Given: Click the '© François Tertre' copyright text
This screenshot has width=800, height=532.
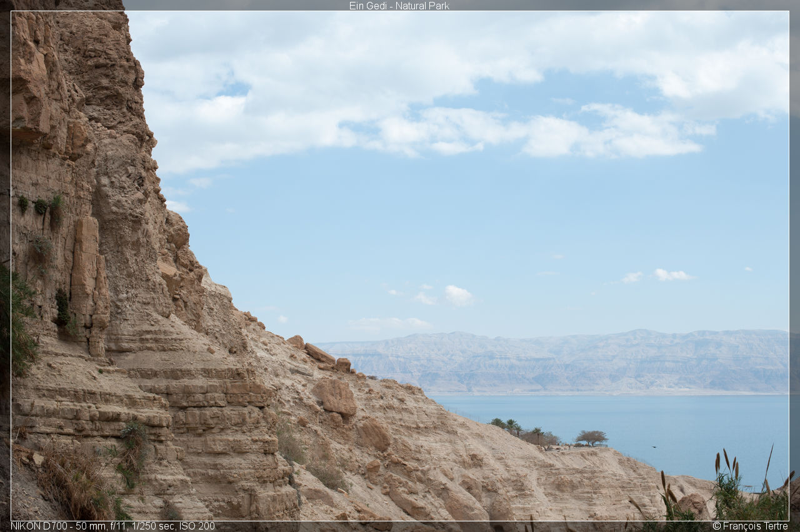Looking at the screenshot, I should [750, 526].
